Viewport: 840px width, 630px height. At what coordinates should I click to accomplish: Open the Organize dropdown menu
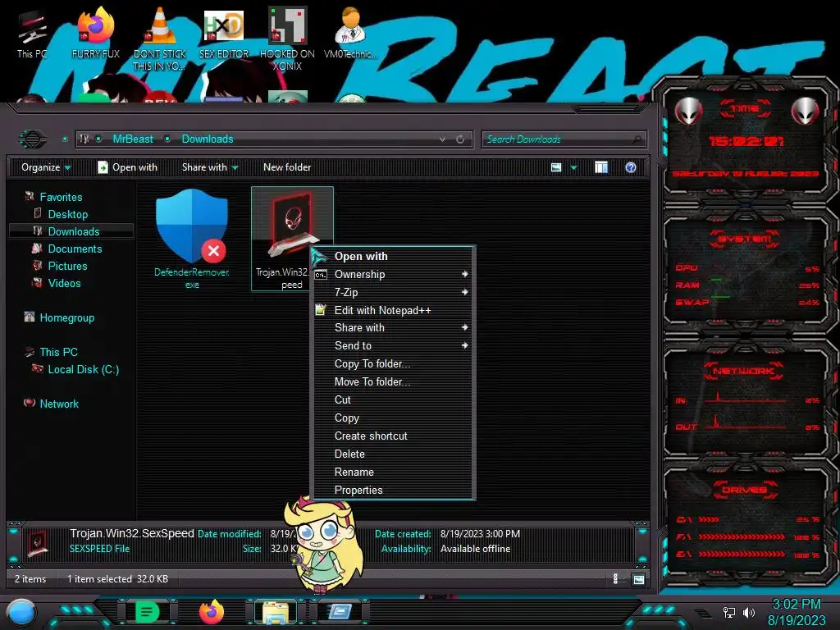46,167
